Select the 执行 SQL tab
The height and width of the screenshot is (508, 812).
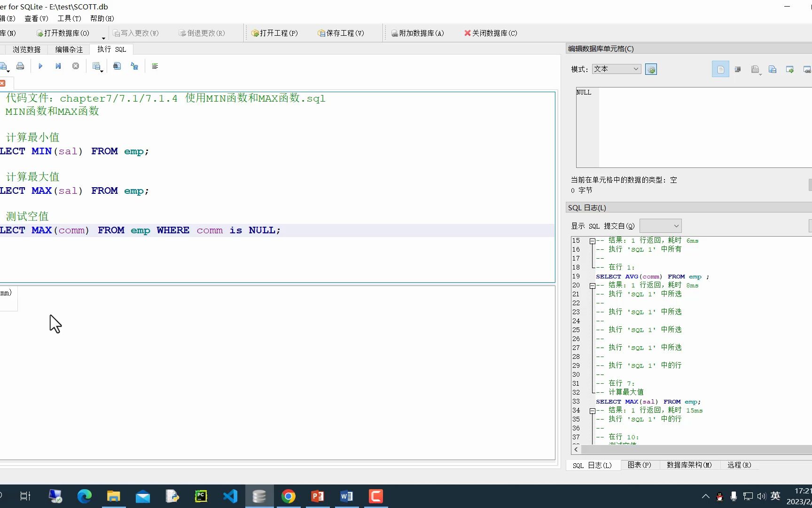[111, 49]
